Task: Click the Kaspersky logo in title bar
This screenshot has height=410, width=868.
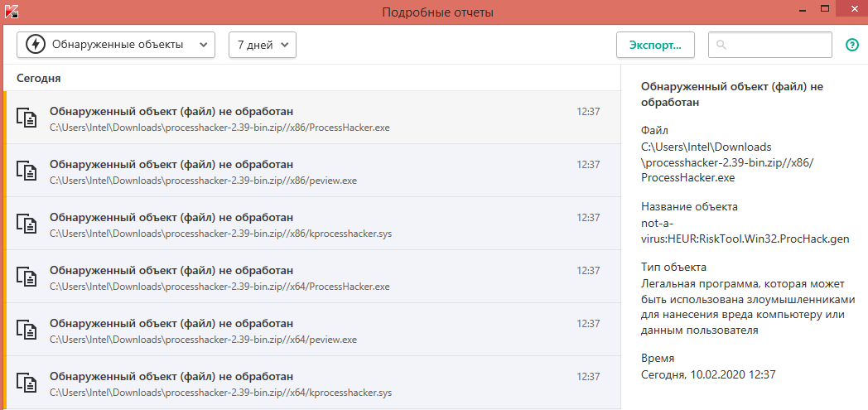Action: [12, 10]
